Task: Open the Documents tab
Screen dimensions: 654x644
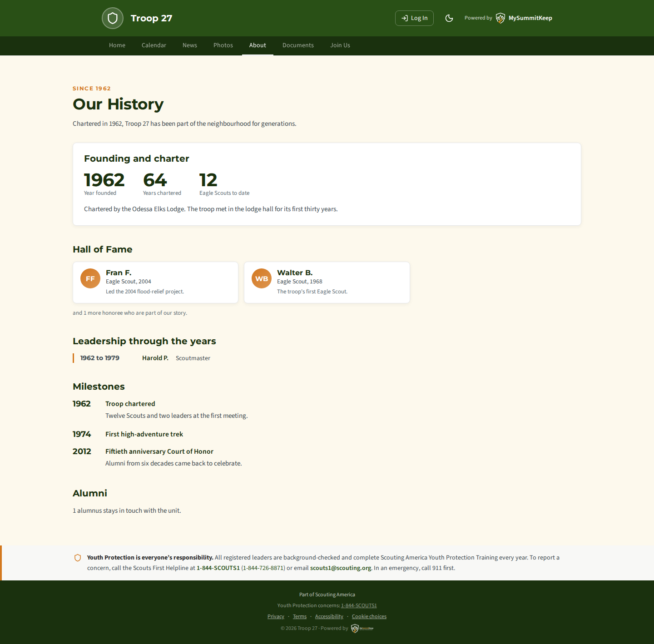Action: pyautogui.click(x=298, y=45)
